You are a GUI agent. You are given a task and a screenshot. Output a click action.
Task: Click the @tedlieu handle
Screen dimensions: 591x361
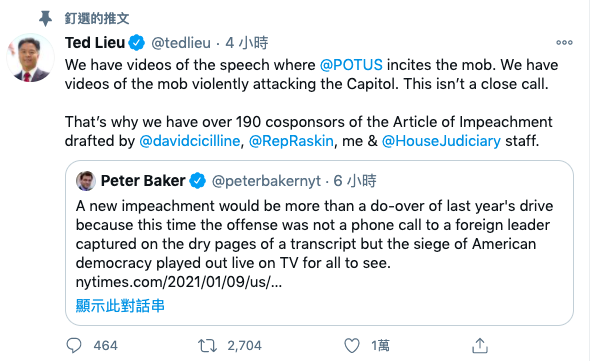pos(181,43)
